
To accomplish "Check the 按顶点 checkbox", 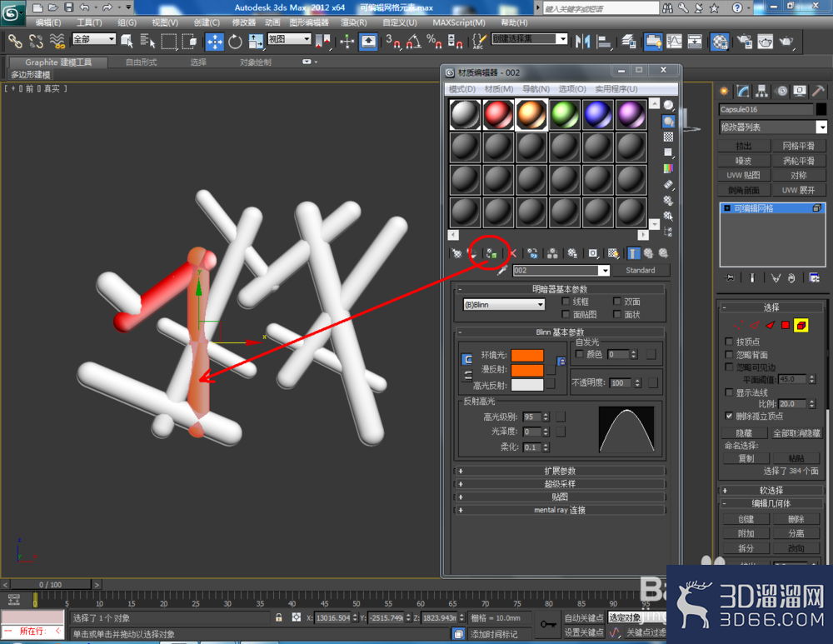I will [x=729, y=341].
